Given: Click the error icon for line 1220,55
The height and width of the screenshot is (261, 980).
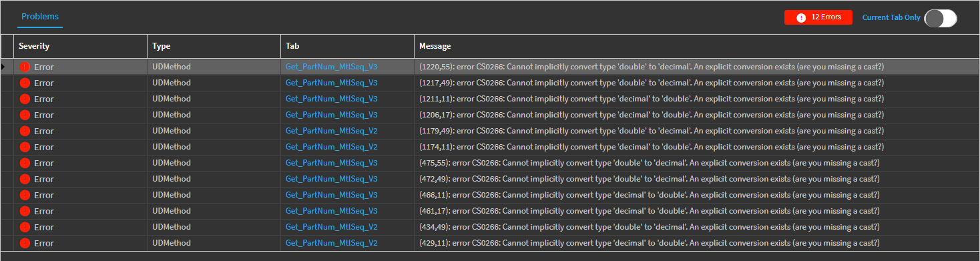Looking at the screenshot, I should point(25,67).
